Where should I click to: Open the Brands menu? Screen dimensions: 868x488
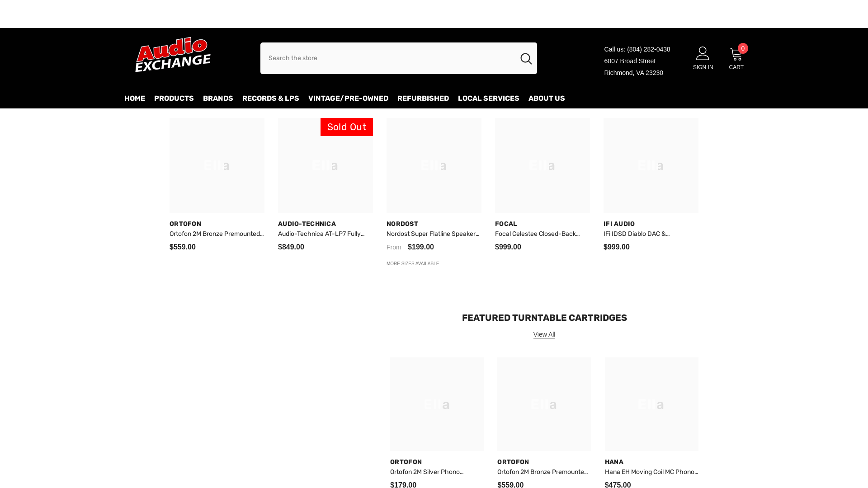click(x=218, y=99)
